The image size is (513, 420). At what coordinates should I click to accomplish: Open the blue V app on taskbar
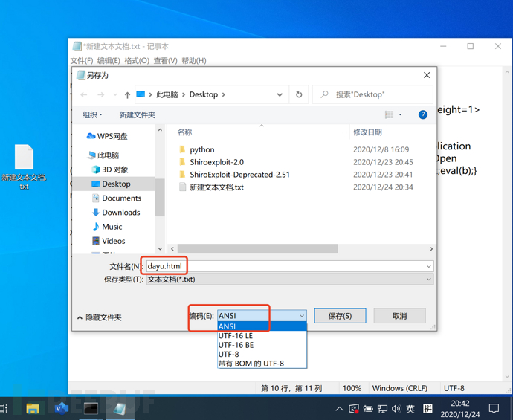(x=62, y=409)
